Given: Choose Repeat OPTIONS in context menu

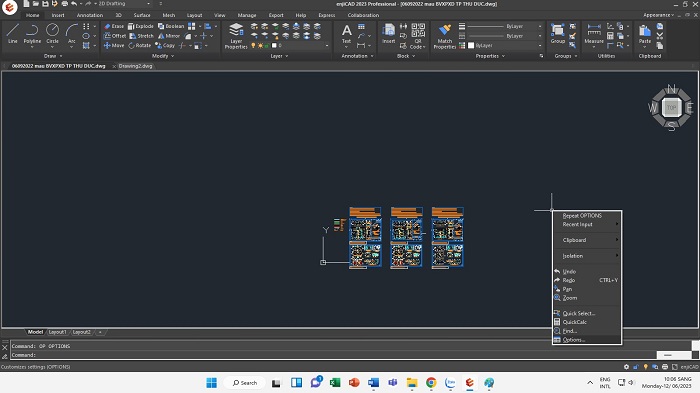Looking at the screenshot, I should [587, 216].
